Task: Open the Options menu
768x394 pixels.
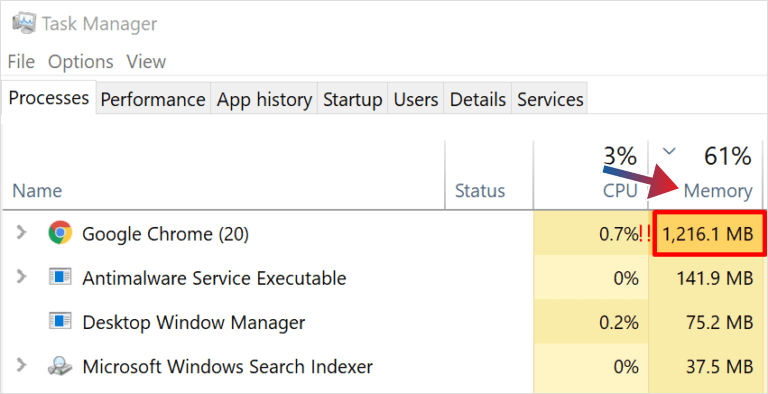Action: pos(81,62)
